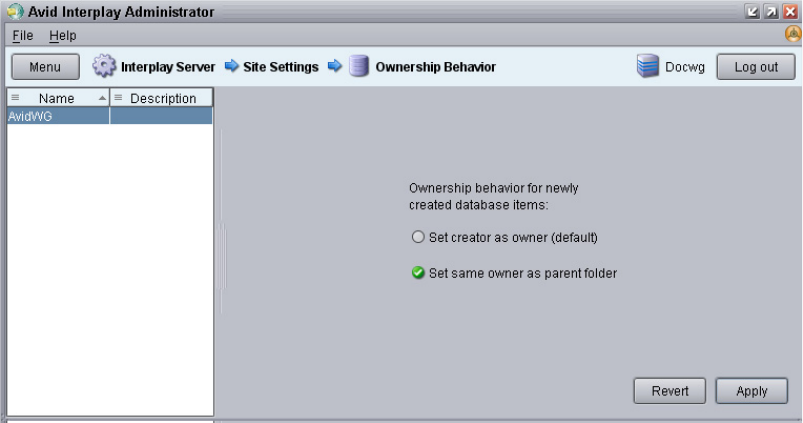Click the Ownership Behavior breadcrumb label
Screen dimensions: 803x423
pos(435,67)
